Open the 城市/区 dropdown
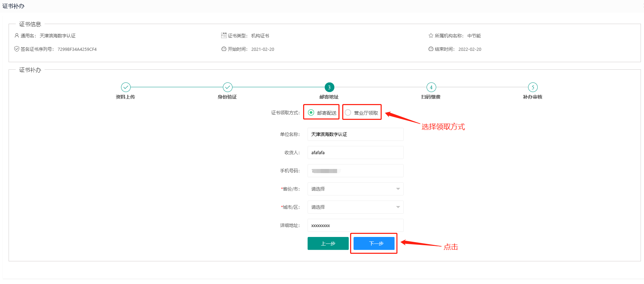The height and width of the screenshot is (284, 644). [355, 207]
